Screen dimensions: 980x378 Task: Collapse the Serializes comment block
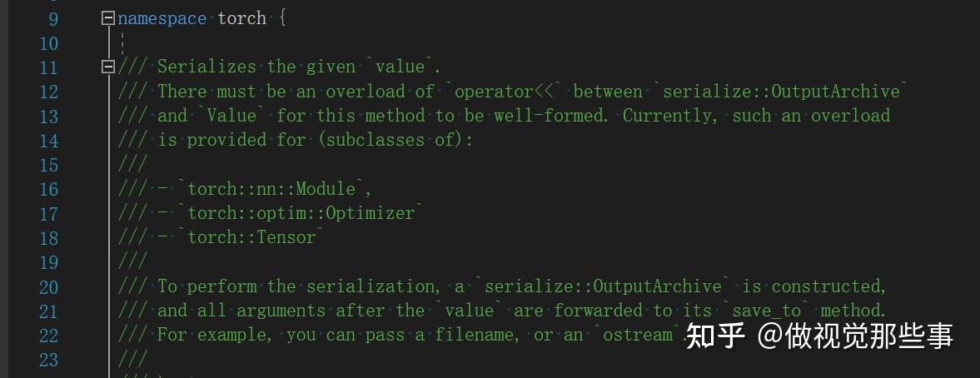click(107, 67)
